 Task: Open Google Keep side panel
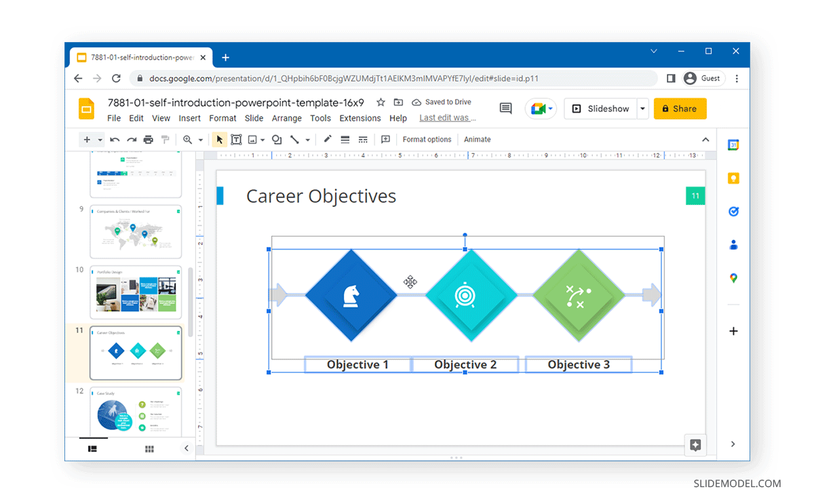tap(733, 178)
